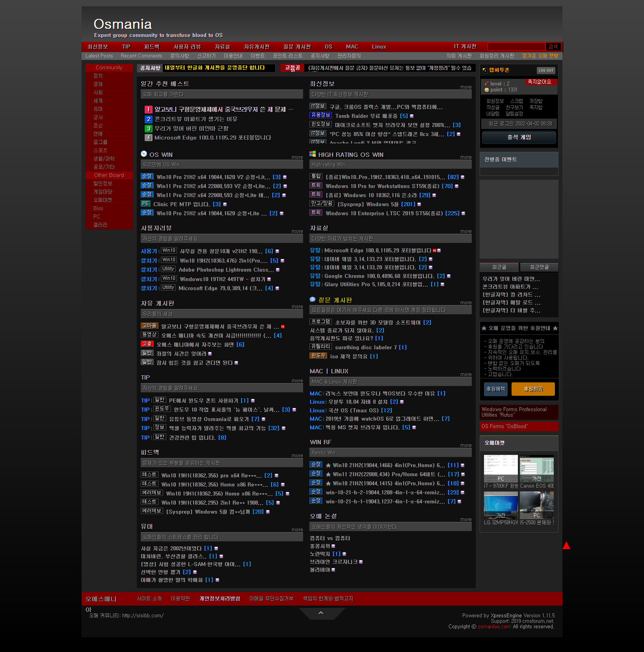Click the 유용정보 badge beside Tomb Raider
The height and width of the screenshot is (652, 644).
pos(321,115)
